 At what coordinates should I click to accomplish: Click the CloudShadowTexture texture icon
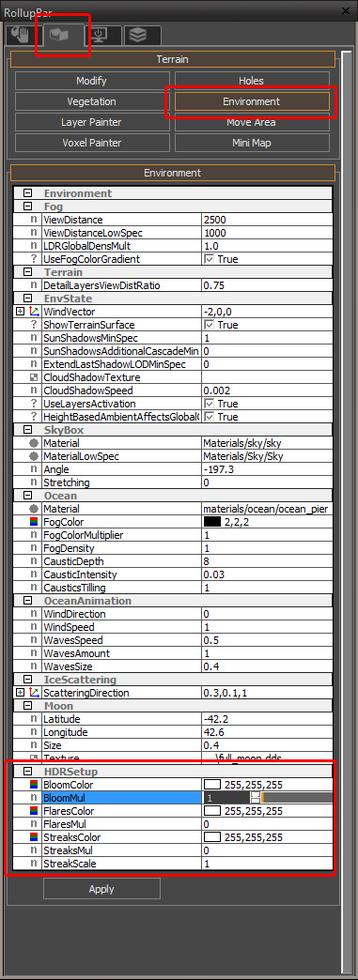tap(34, 377)
